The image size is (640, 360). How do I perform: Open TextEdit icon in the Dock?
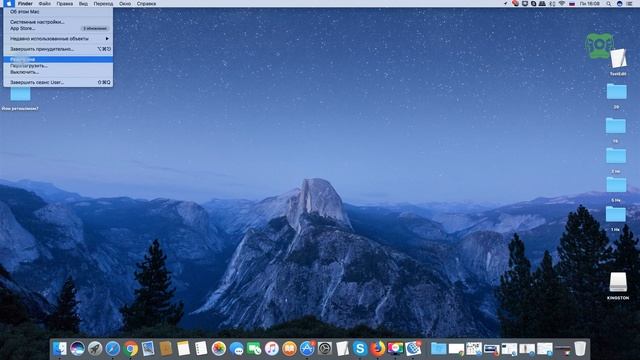tap(342, 349)
